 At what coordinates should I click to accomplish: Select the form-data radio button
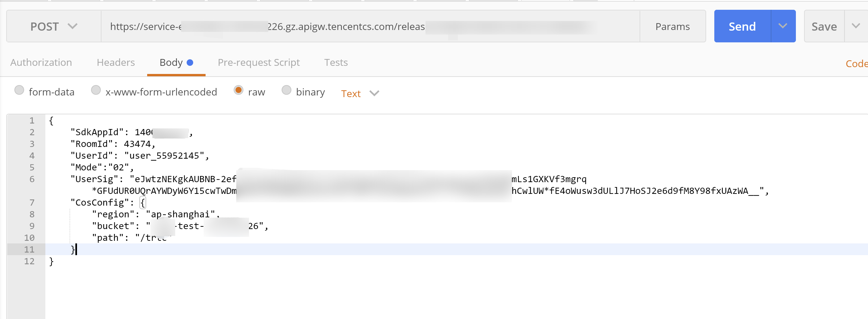(19, 90)
